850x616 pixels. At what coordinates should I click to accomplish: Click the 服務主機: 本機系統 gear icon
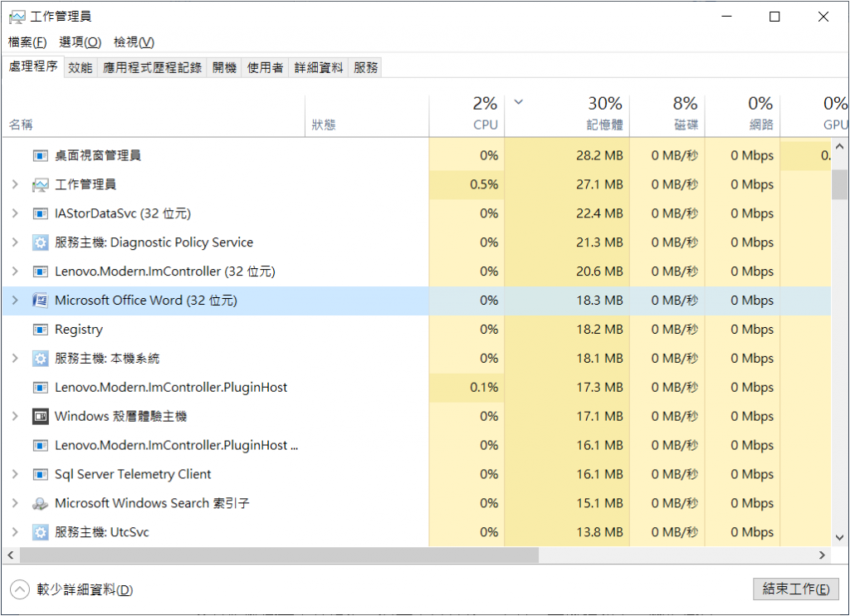tap(40, 359)
